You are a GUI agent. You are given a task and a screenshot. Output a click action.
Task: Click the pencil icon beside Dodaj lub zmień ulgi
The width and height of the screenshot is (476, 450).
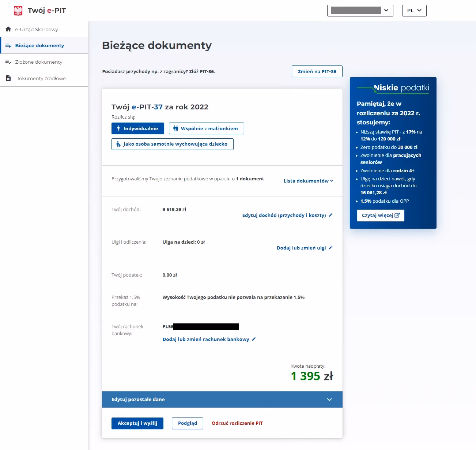tap(330, 247)
